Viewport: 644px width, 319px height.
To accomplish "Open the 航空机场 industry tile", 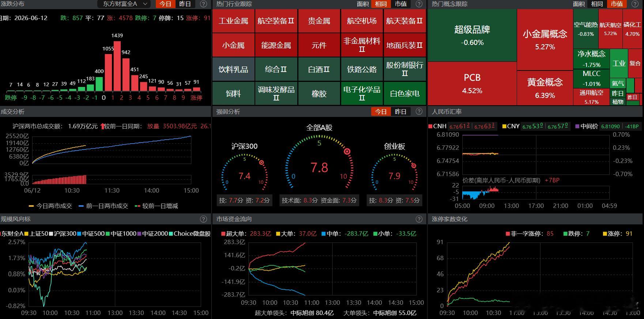I will pyautogui.click(x=362, y=21).
